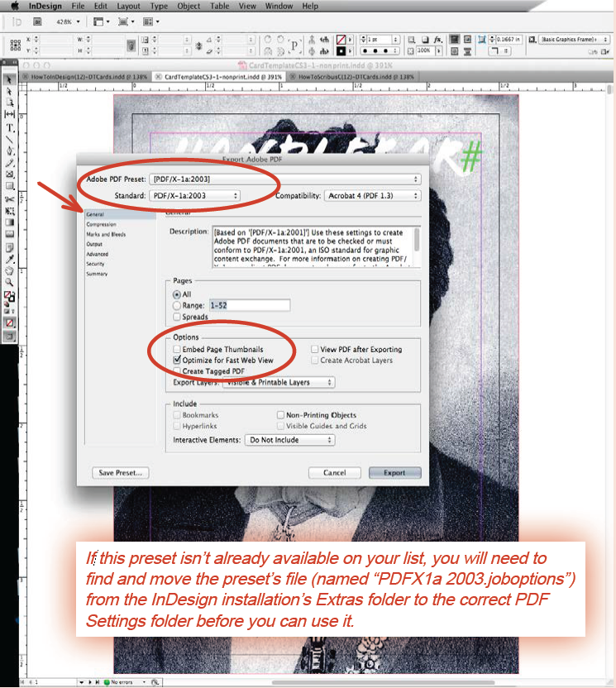Select the Type tool
Image resolution: width=616 pixels, height=688 pixels.
point(10,128)
